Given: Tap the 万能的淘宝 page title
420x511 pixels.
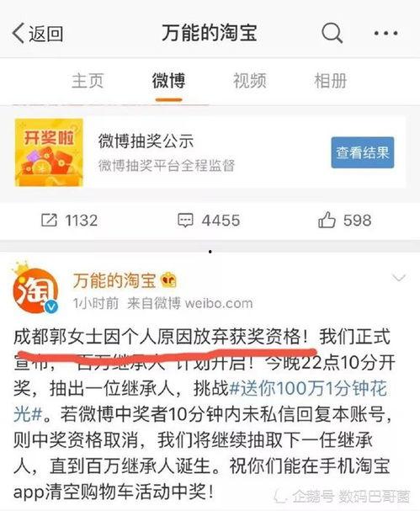Looking at the screenshot, I should point(210,33).
